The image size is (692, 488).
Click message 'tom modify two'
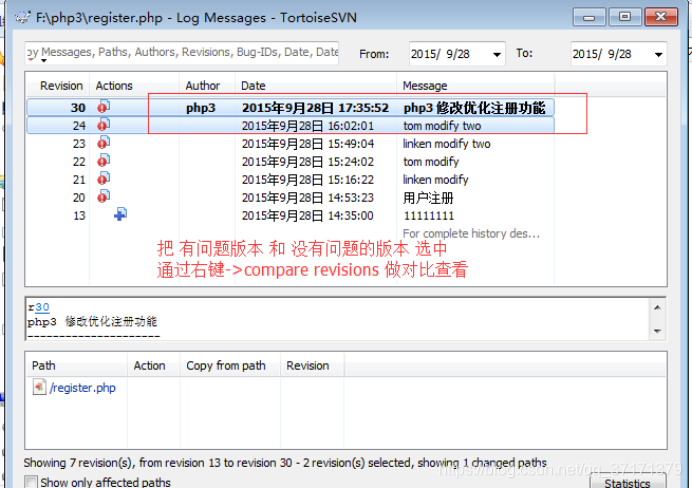pos(442,126)
